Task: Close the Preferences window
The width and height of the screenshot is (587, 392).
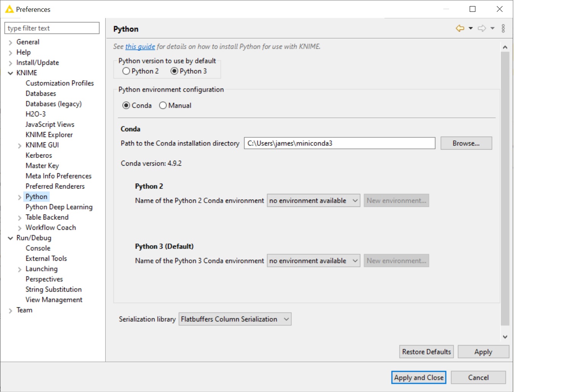Action: coord(499,9)
